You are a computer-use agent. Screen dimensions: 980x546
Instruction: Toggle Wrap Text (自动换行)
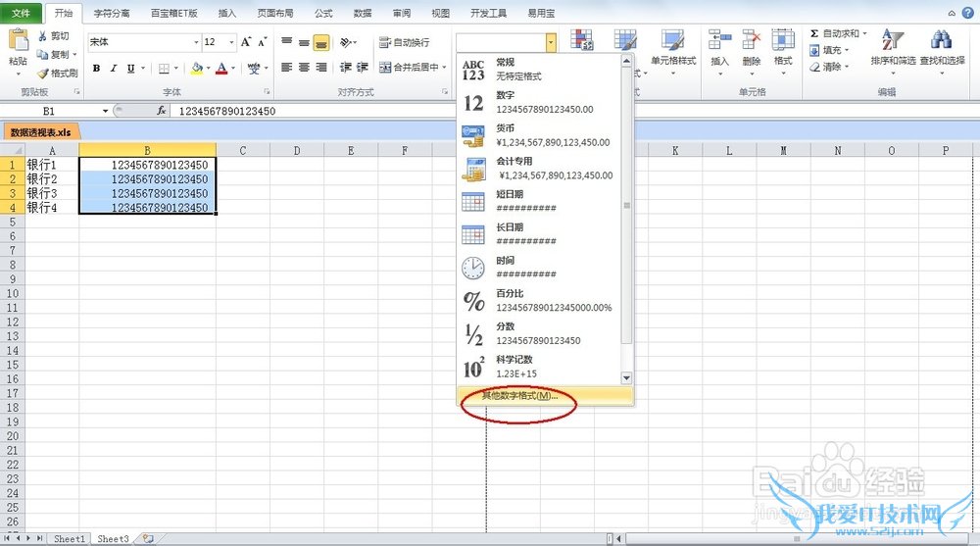[404, 42]
